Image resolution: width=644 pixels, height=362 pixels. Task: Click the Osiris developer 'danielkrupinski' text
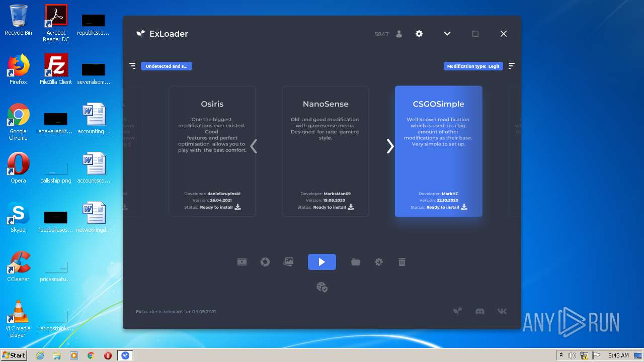tap(224, 194)
